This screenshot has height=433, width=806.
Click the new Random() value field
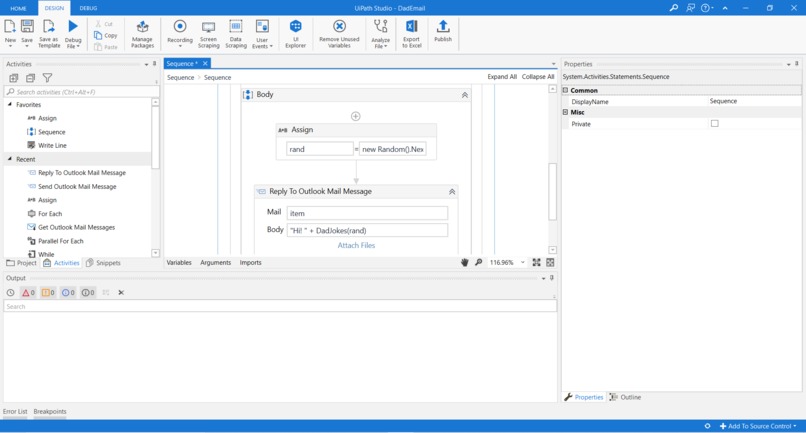point(393,149)
